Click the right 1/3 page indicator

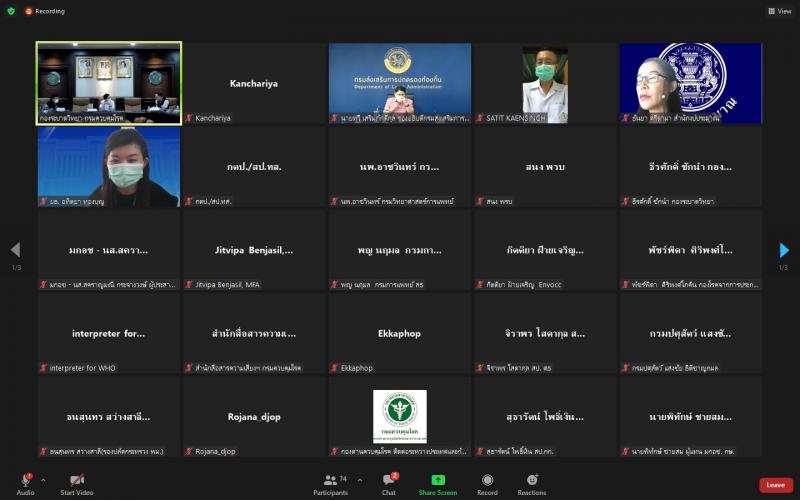[x=784, y=267]
